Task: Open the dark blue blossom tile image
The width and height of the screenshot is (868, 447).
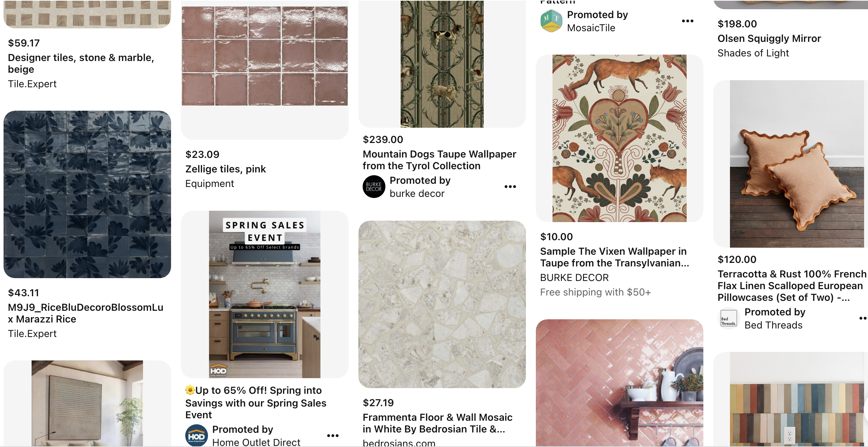Action: 87,194
